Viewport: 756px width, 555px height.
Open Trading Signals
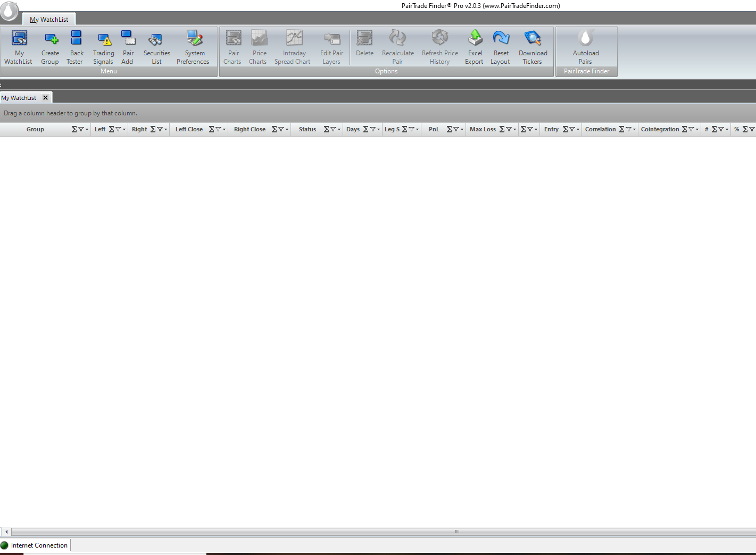103,47
